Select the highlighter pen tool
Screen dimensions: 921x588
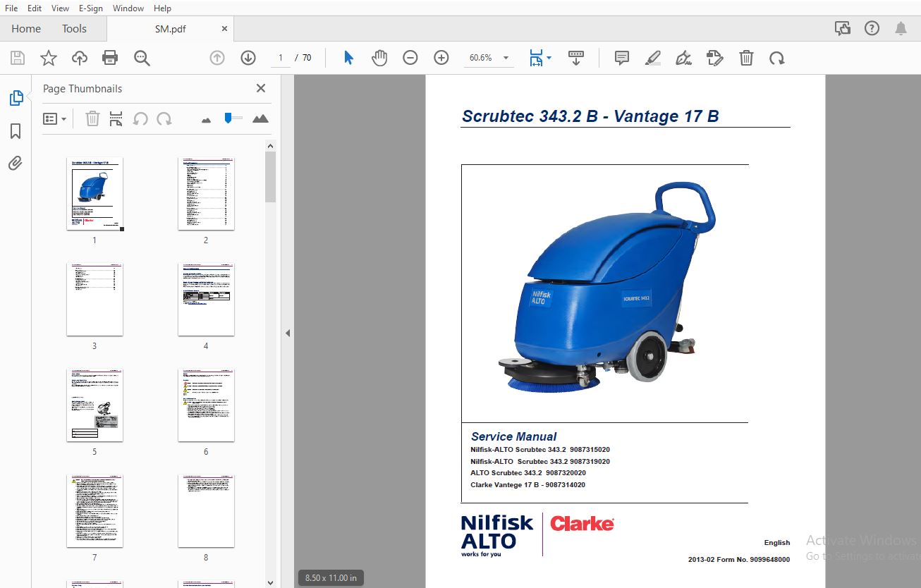click(653, 58)
